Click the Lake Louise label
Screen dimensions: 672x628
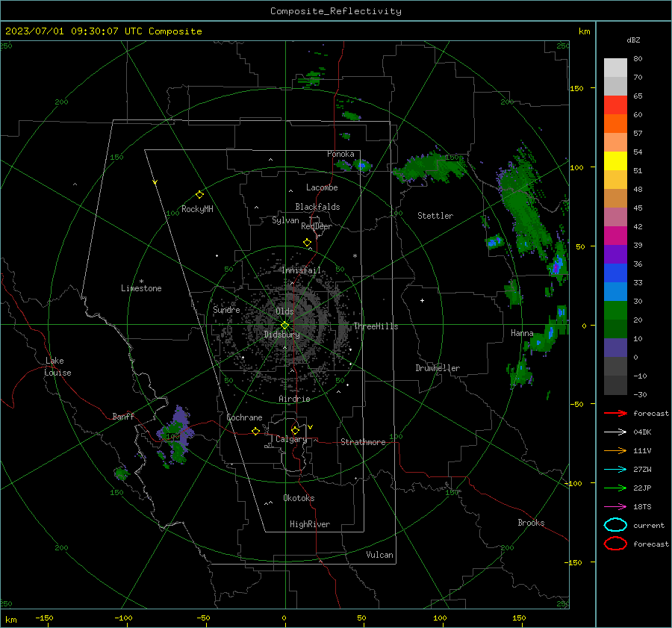[x=57, y=367]
